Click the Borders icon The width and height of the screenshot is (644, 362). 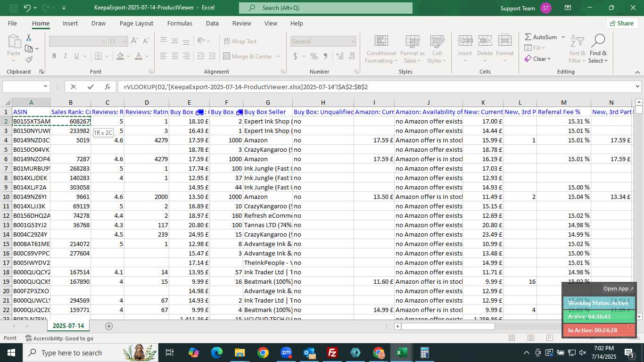pyautogui.click(x=98, y=56)
